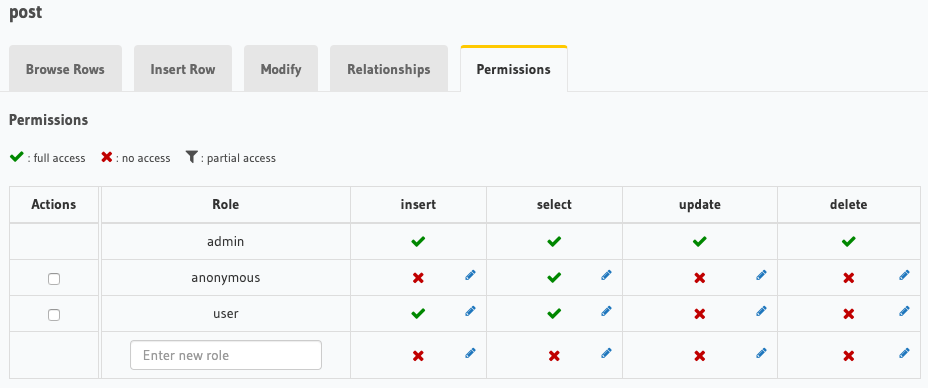928x388 pixels.
Task: Switch to the Insert Row tab
Action: click(x=183, y=69)
